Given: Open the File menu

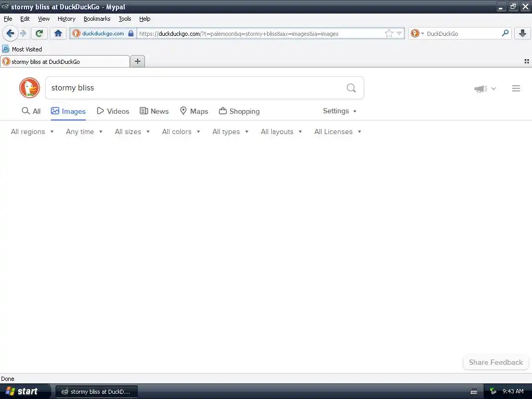Looking at the screenshot, I should (8, 19).
